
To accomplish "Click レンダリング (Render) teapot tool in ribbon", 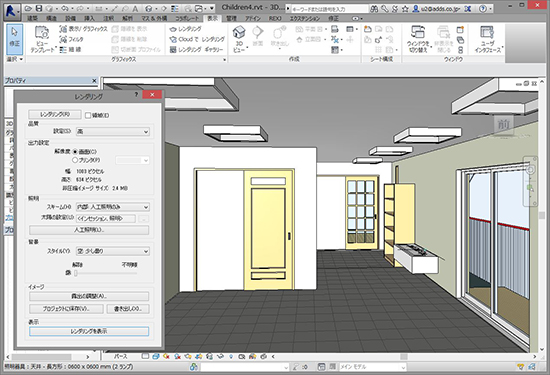I will pyautogui.click(x=186, y=29).
